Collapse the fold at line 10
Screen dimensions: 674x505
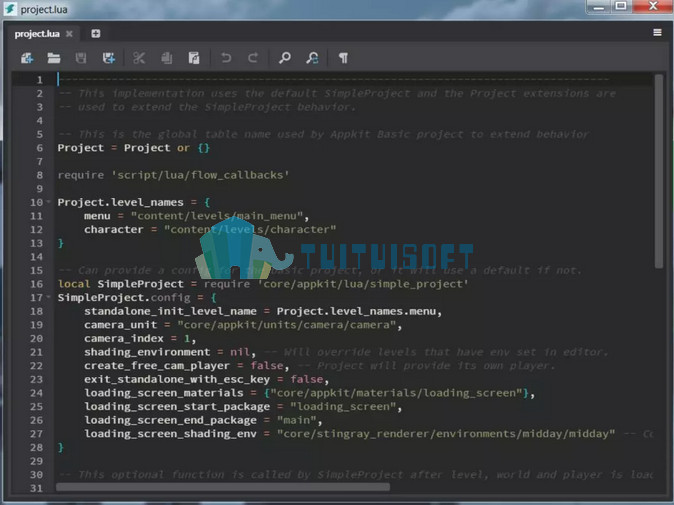click(x=49, y=202)
